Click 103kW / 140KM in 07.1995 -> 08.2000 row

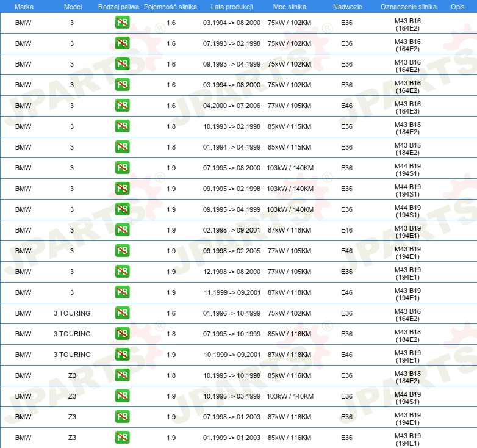point(290,168)
